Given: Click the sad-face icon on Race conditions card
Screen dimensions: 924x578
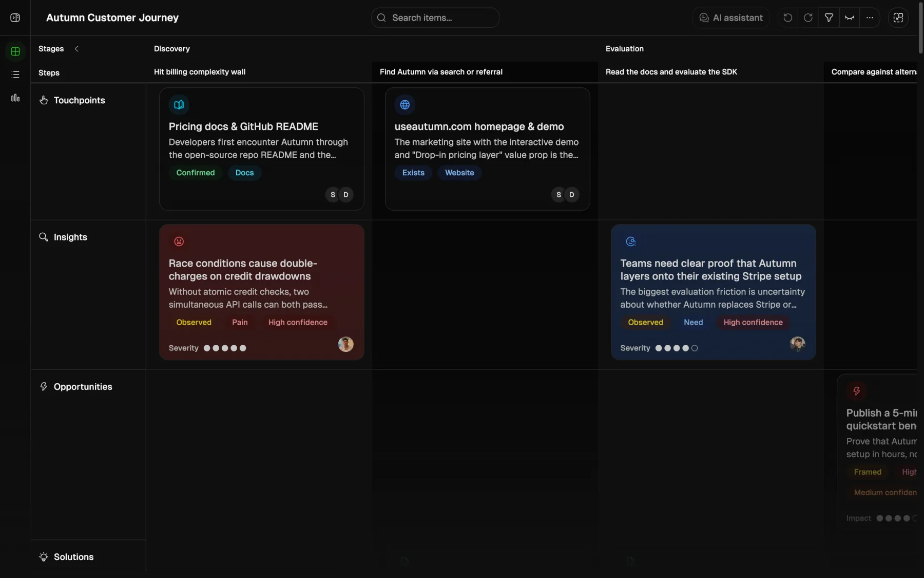Looking at the screenshot, I should [179, 241].
